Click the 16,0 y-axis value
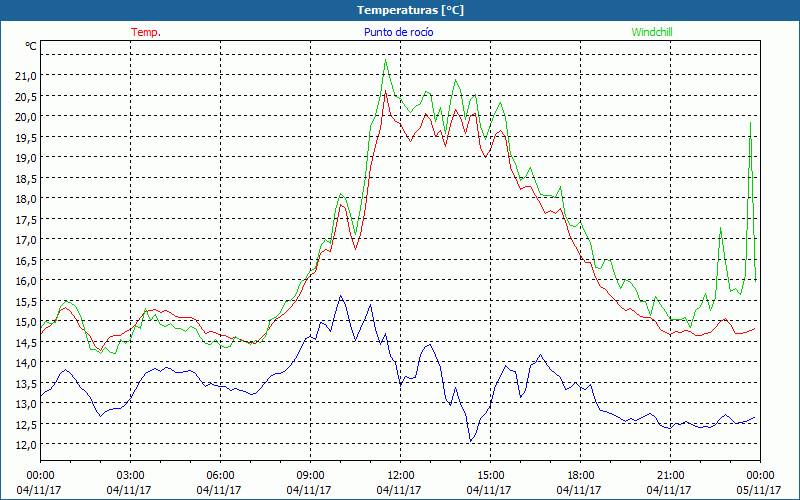 click(27, 280)
